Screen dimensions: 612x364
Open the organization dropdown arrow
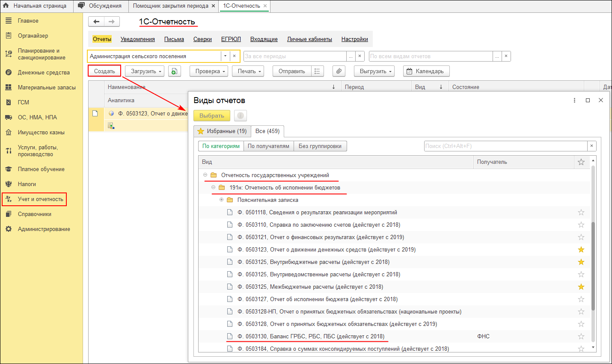tap(225, 56)
